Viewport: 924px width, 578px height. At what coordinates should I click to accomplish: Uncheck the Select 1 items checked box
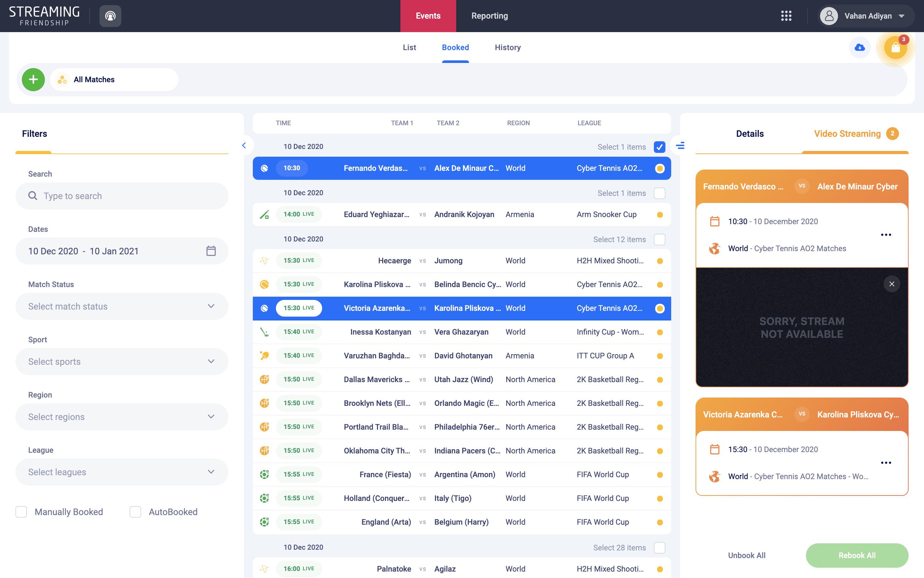[x=659, y=147]
